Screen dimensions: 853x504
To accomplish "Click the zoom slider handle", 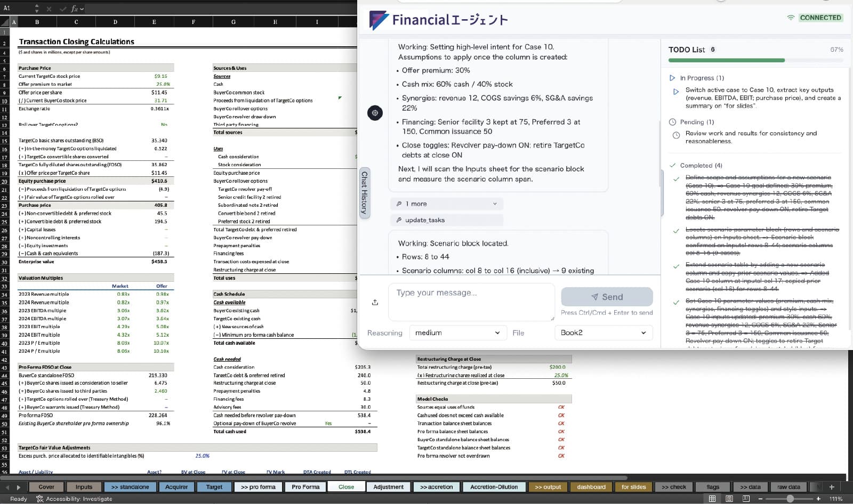I will pos(790,499).
